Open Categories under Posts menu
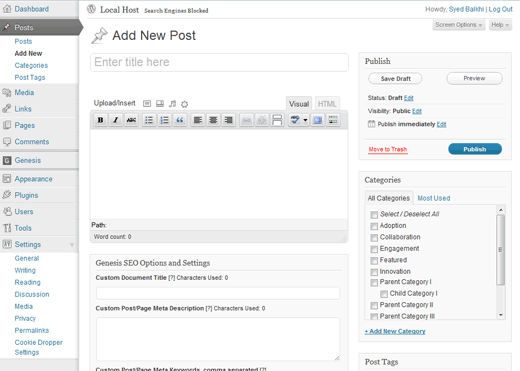The width and height of the screenshot is (520, 371). (x=31, y=65)
